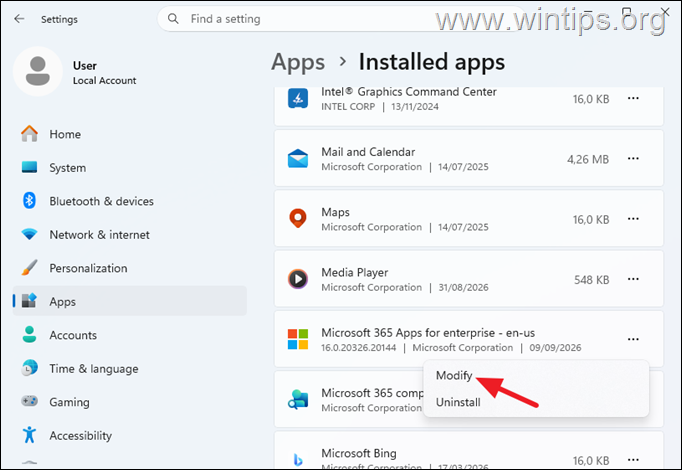Click the Home house icon
The width and height of the screenshot is (682, 470).
[x=30, y=133]
